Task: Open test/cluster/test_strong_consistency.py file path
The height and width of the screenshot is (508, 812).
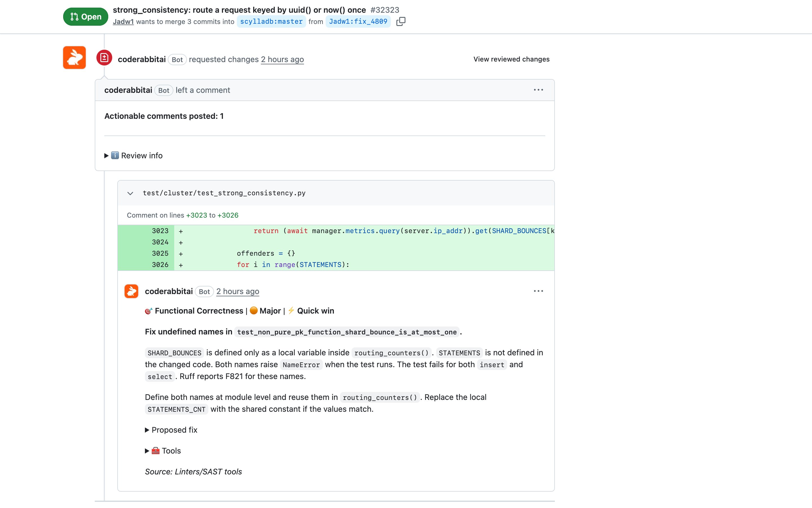Action: pyautogui.click(x=224, y=193)
